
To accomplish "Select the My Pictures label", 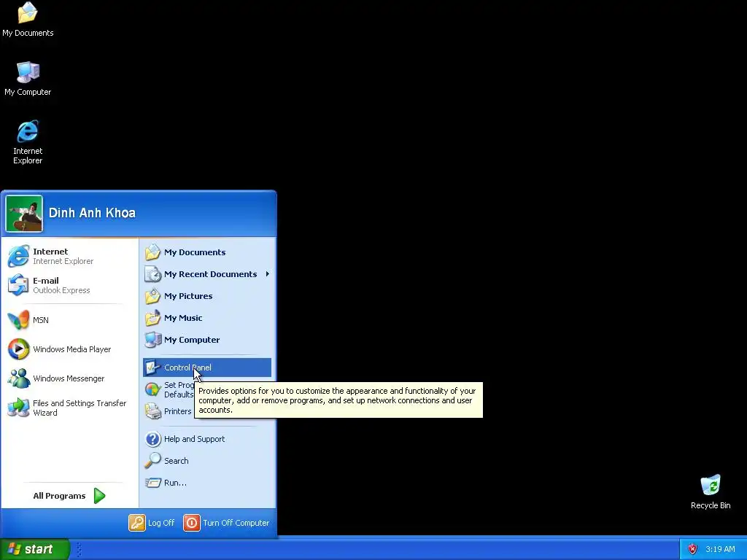I will click(x=188, y=296).
